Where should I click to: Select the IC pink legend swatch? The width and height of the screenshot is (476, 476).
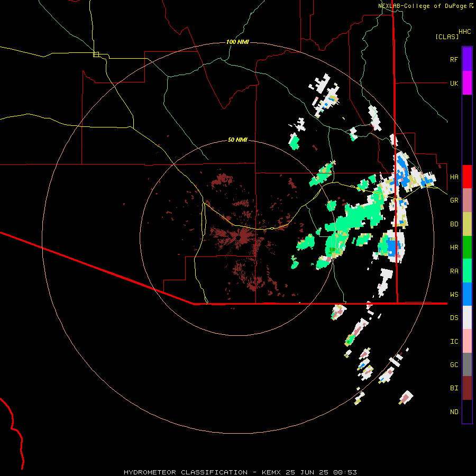pyautogui.click(x=467, y=341)
